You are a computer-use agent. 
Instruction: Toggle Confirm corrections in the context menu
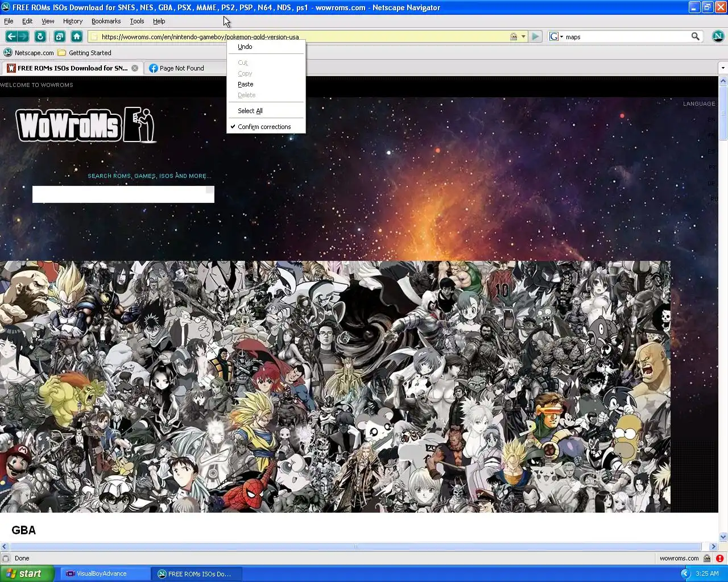(x=266, y=127)
